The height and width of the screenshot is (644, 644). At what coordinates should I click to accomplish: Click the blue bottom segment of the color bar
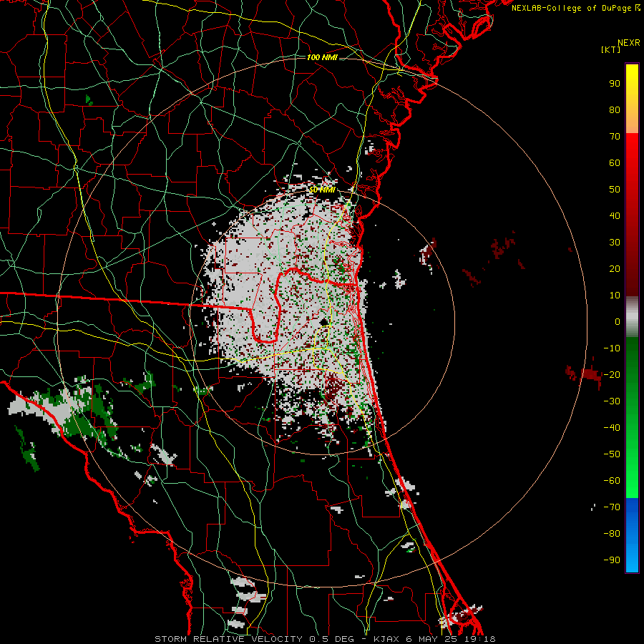click(632, 535)
